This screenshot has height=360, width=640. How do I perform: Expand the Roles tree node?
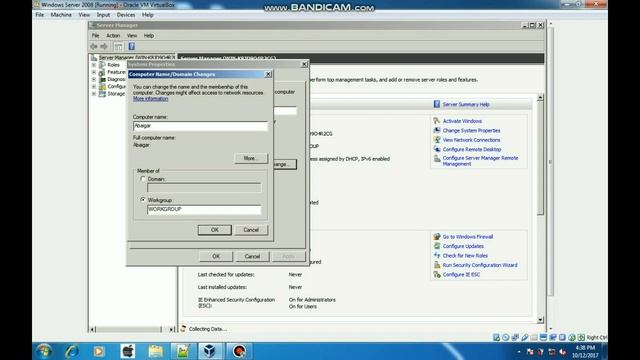[x=94, y=65]
